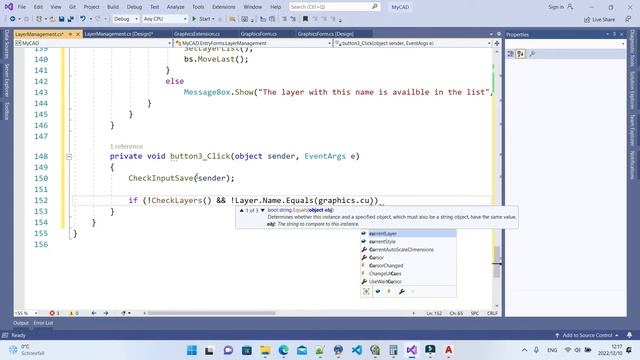640x360 pixels.
Task: Click the bookmark toolbar icon
Action: point(305,19)
